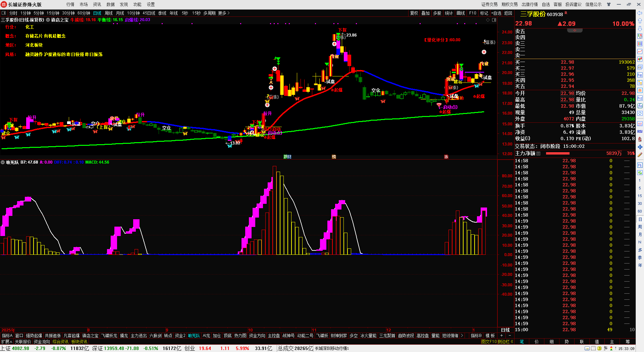Click the panel layout icon left of 分时
The width and height of the screenshot is (644, 352).
[x=4, y=13]
